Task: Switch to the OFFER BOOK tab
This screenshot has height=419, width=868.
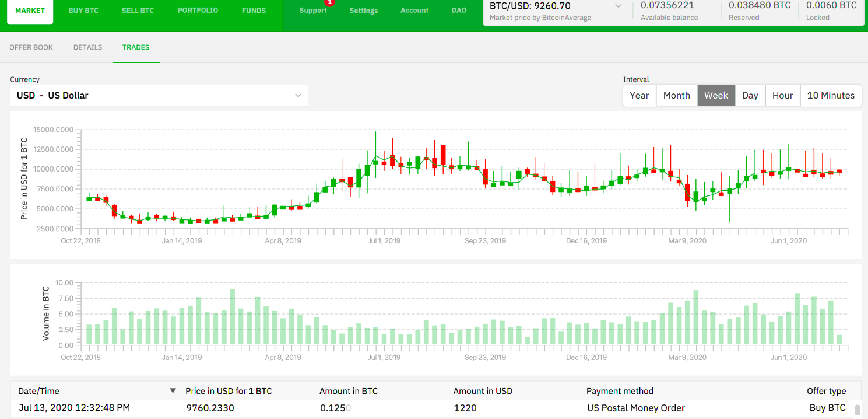Action: pyautogui.click(x=31, y=47)
